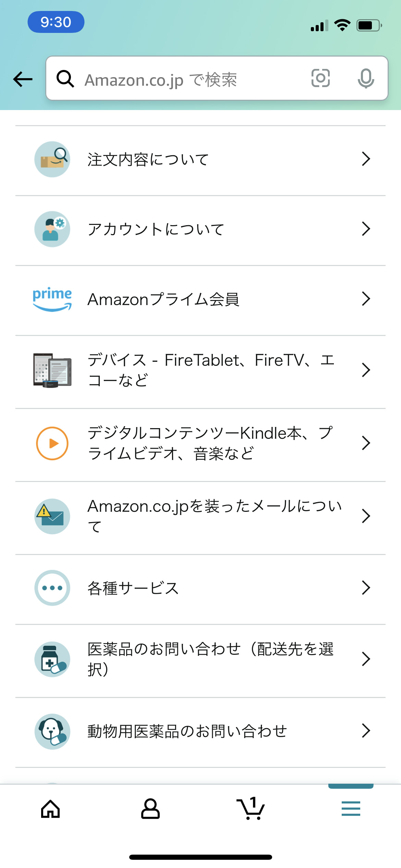Tap the prime logo icon
Screen dimensions: 401x868
(52, 299)
